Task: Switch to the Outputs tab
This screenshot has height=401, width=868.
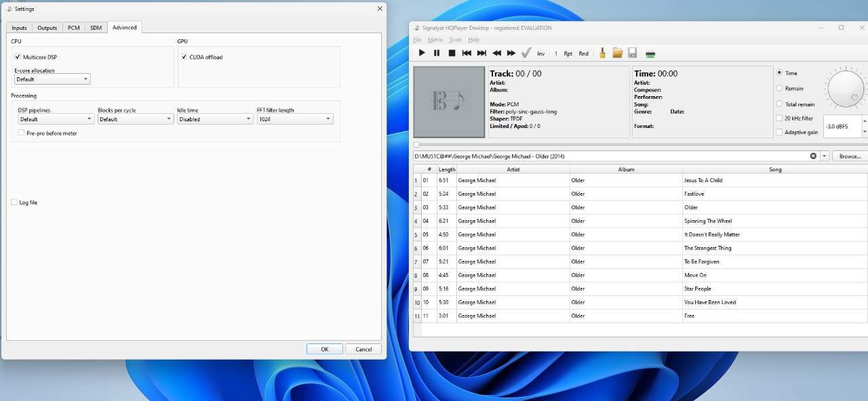Action: (x=47, y=28)
